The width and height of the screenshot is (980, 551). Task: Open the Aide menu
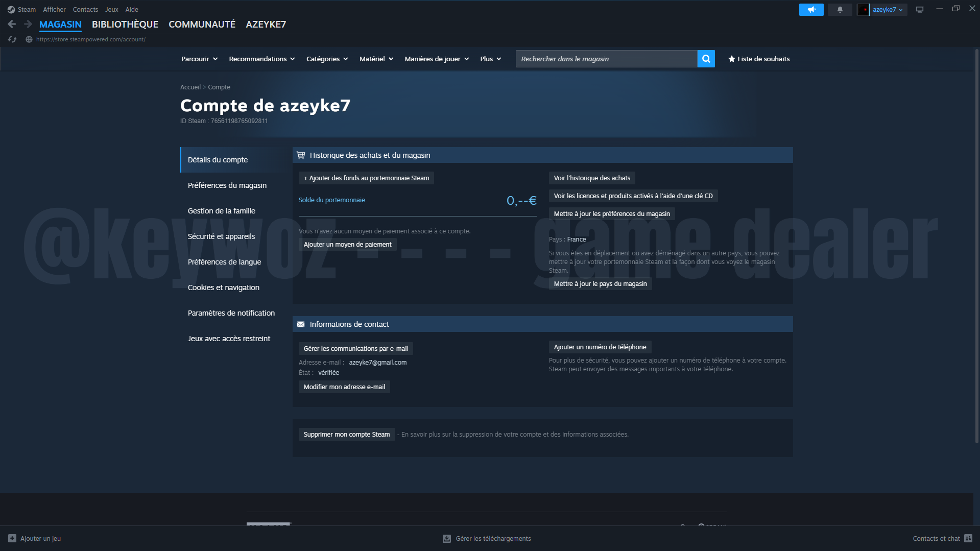(x=132, y=10)
